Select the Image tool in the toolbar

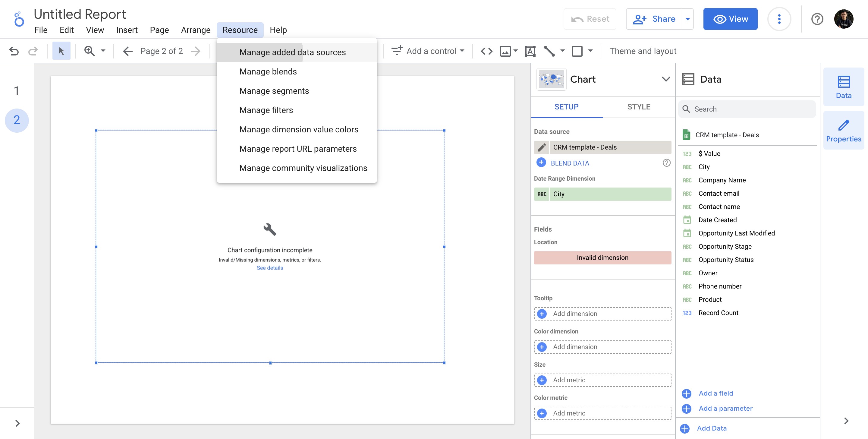505,51
